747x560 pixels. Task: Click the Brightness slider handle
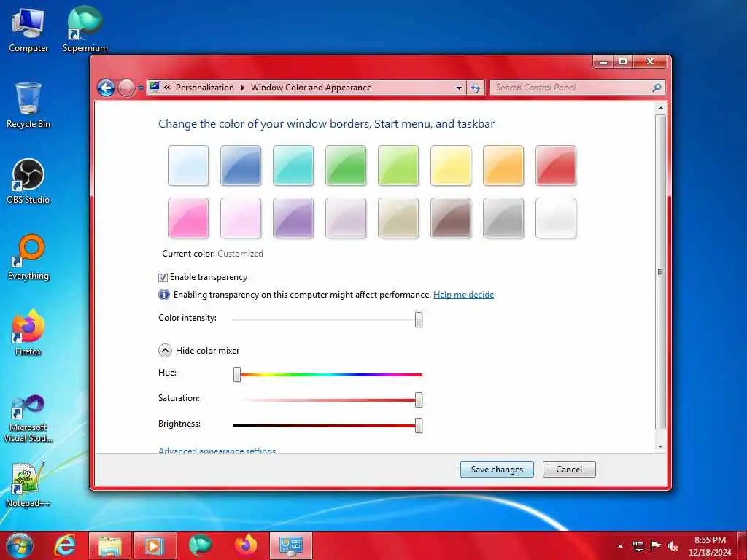point(419,425)
